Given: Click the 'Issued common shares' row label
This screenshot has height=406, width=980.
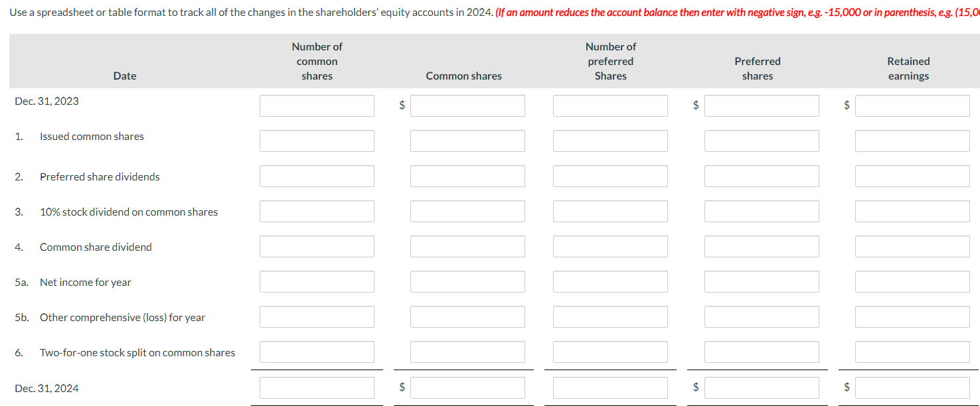Looking at the screenshot, I should click(92, 136).
